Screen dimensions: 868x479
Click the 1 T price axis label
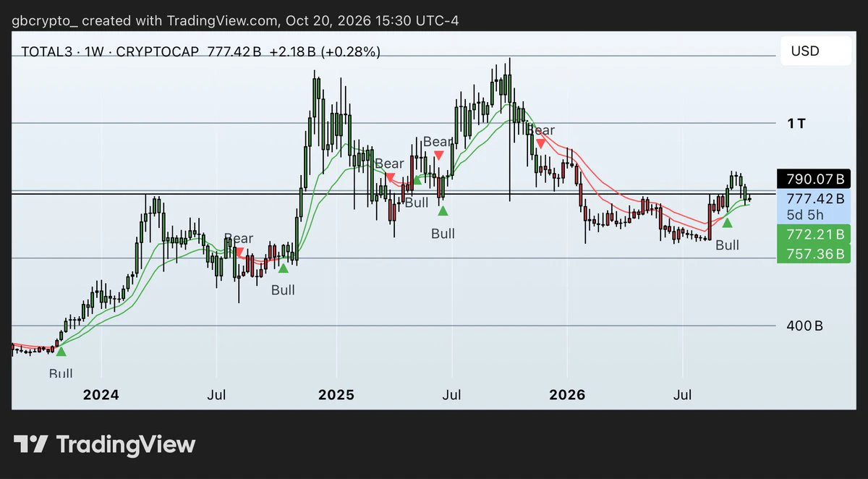(x=796, y=124)
